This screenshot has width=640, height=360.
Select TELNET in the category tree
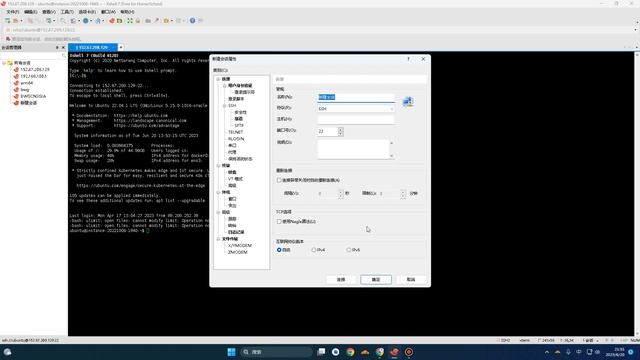tap(236, 132)
